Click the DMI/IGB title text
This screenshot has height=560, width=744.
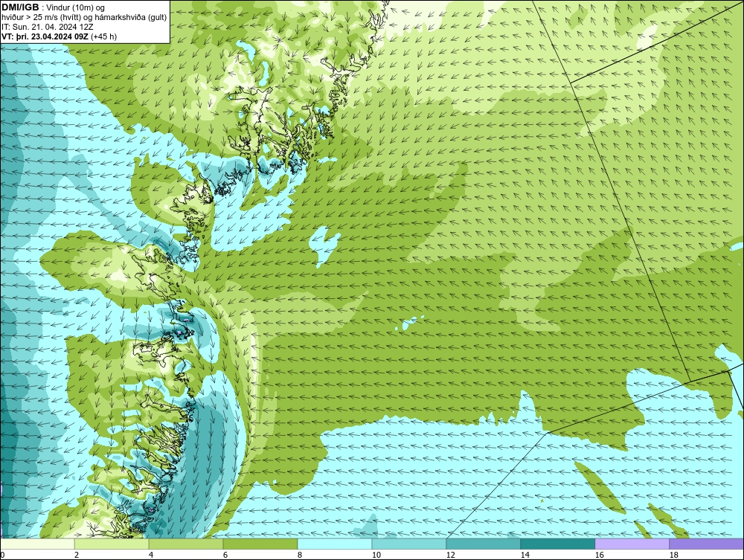[x=20, y=7]
